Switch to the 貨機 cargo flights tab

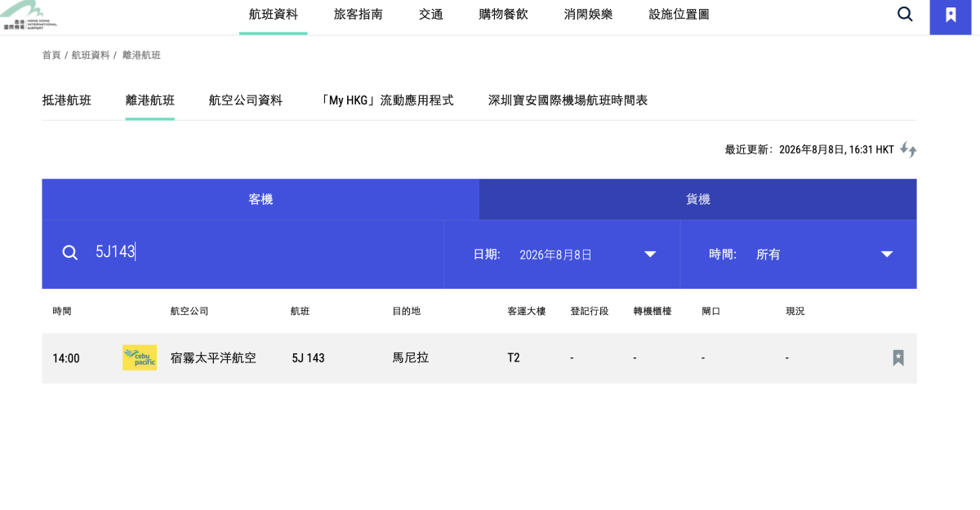pos(698,199)
